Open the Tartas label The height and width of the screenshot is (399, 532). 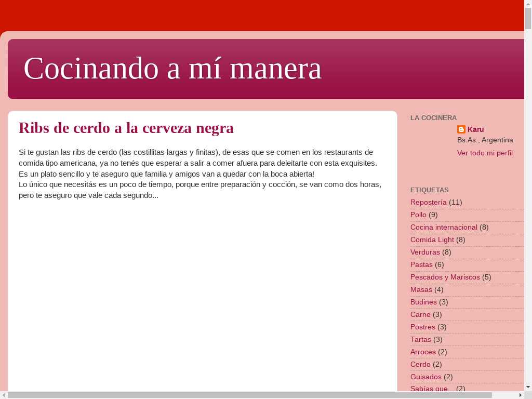click(x=420, y=340)
